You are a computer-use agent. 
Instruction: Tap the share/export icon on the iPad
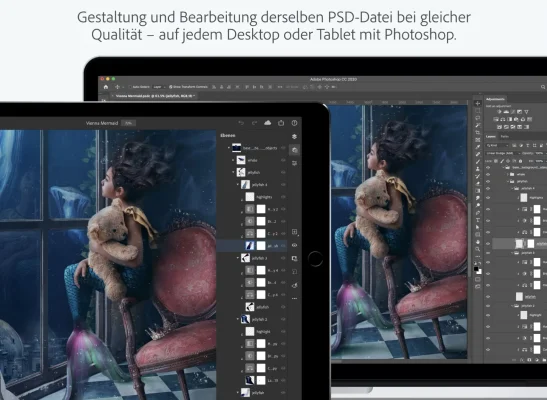pos(281,123)
